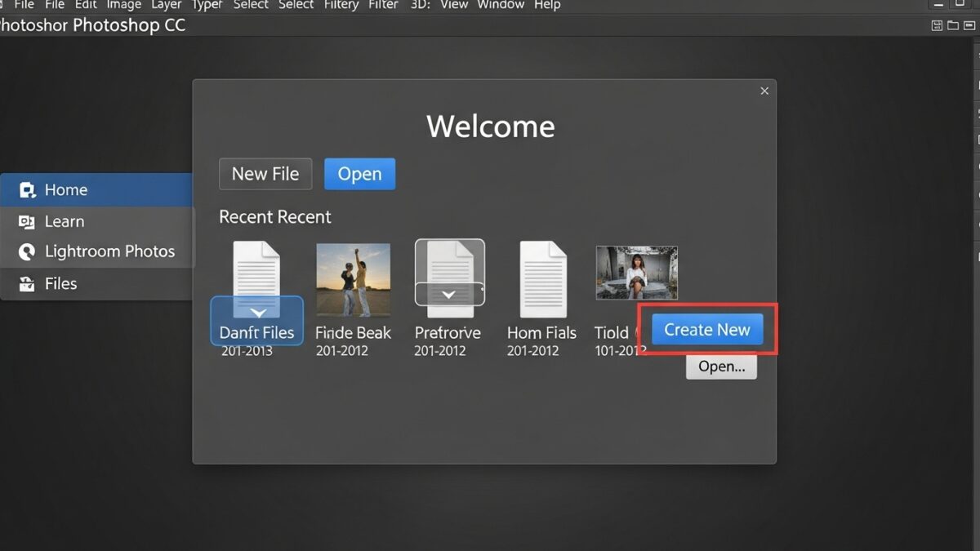Click the rectangular panel icon right of folder
This screenshot has width=980, height=551.
(968, 25)
